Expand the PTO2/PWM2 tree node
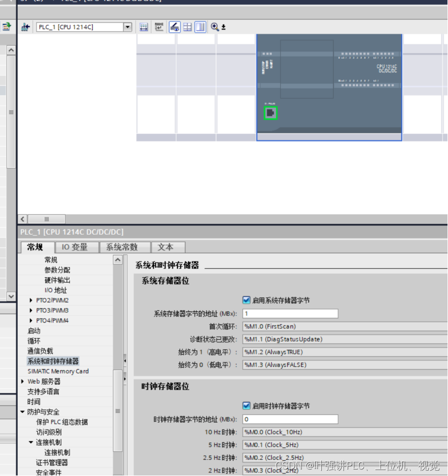448x476 pixels. 31,300
